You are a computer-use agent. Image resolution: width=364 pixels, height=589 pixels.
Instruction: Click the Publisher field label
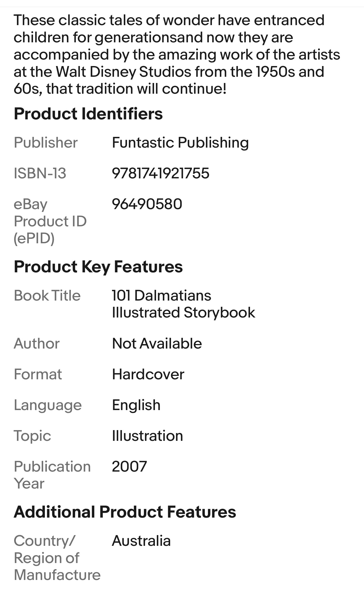coord(46,143)
